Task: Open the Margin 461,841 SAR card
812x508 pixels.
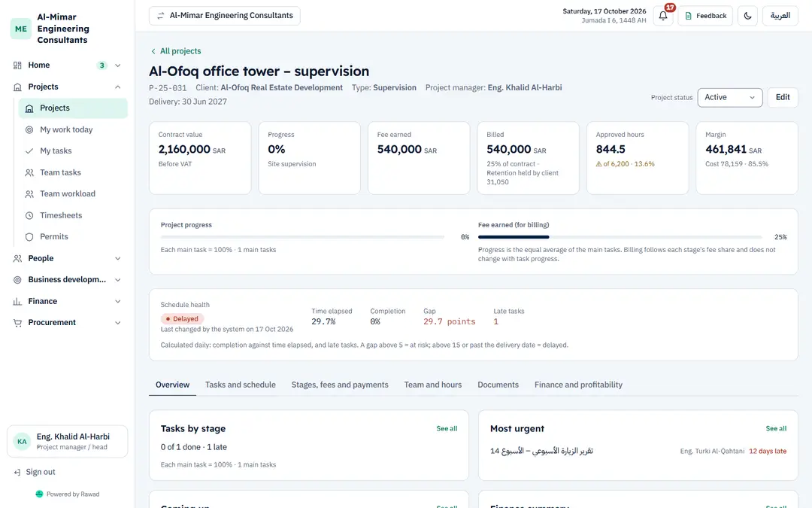Action: 747,158
